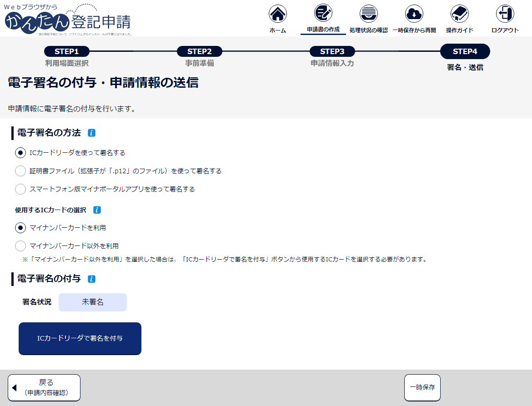
Task: Click ホーム menu label
Action: click(x=277, y=30)
